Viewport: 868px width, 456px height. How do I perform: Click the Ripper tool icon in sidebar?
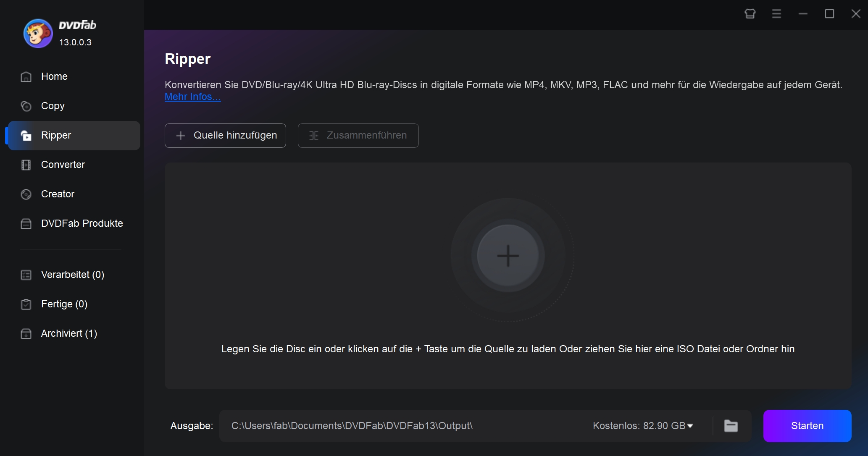[x=26, y=135]
